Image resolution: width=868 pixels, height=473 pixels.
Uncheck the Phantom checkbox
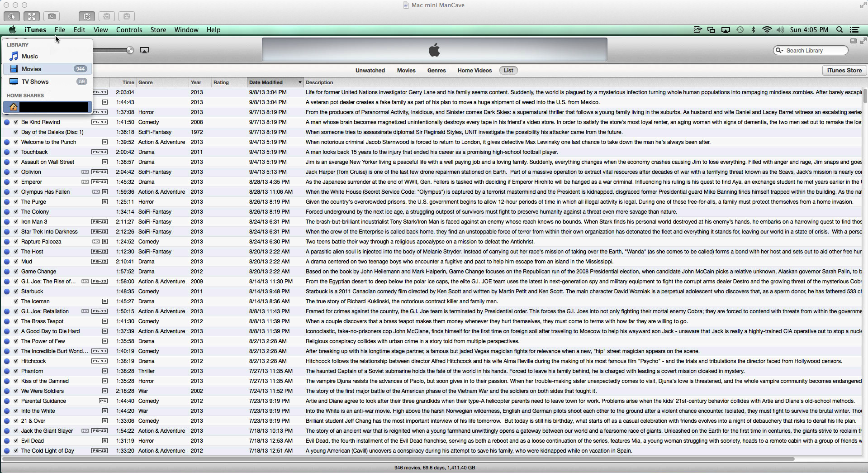16,371
